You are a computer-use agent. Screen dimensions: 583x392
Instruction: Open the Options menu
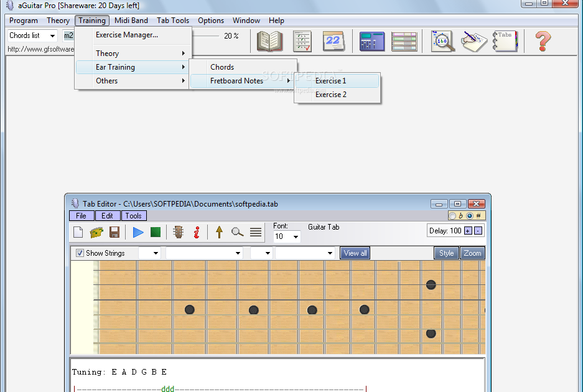click(211, 21)
